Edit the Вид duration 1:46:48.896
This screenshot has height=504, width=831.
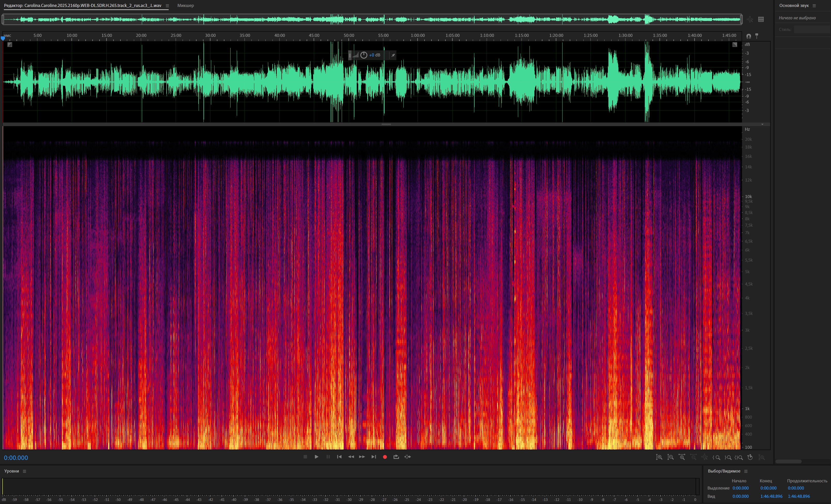[799, 496]
